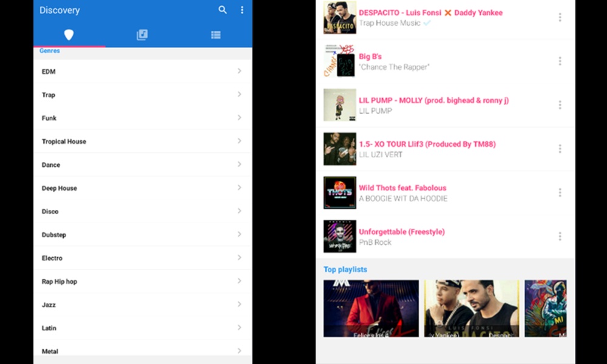Play Unforgettable (Freestyle) track title
The width and height of the screenshot is (607, 364).
point(402,232)
